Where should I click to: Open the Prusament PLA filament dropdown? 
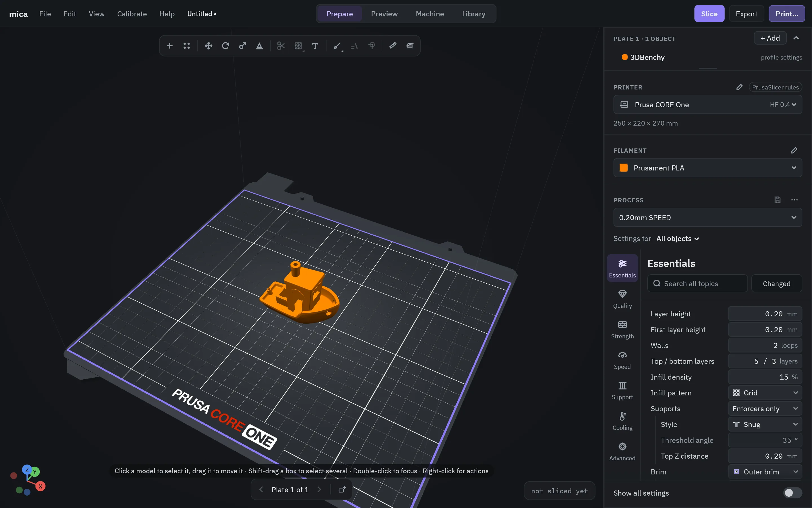click(x=708, y=168)
